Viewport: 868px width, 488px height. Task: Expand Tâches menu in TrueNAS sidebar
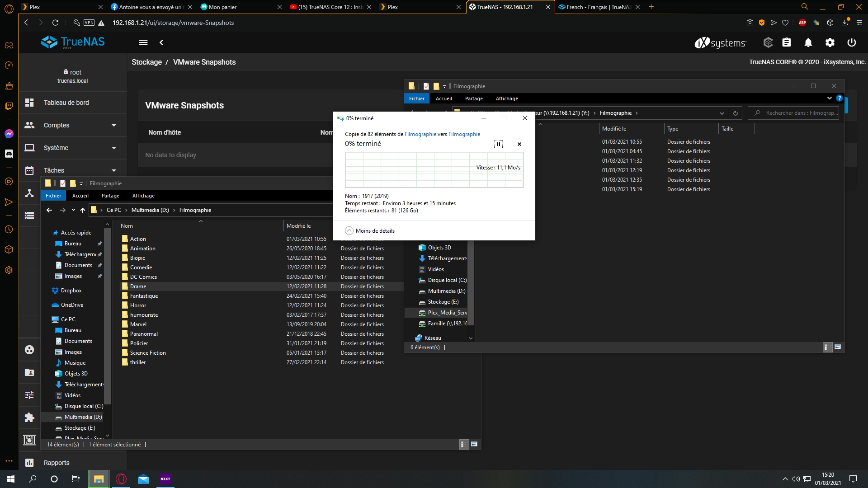(73, 170)
